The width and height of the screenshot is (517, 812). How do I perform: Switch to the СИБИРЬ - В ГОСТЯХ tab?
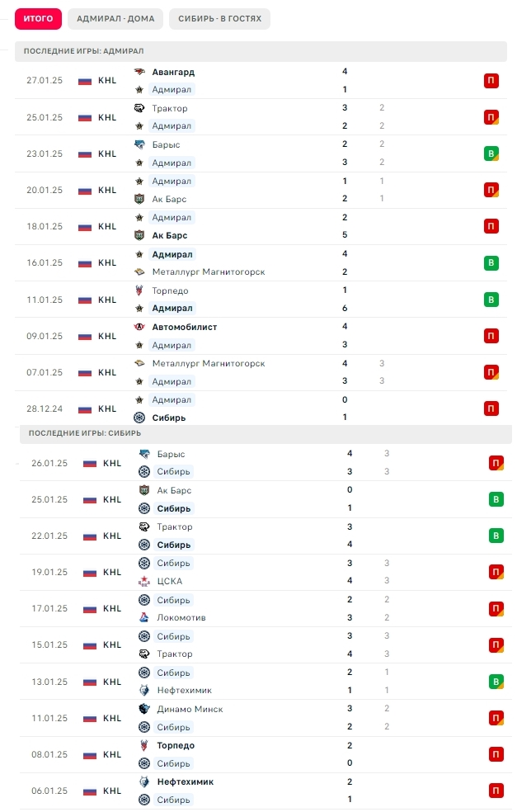pyautogui.click(x=220, y=19)
